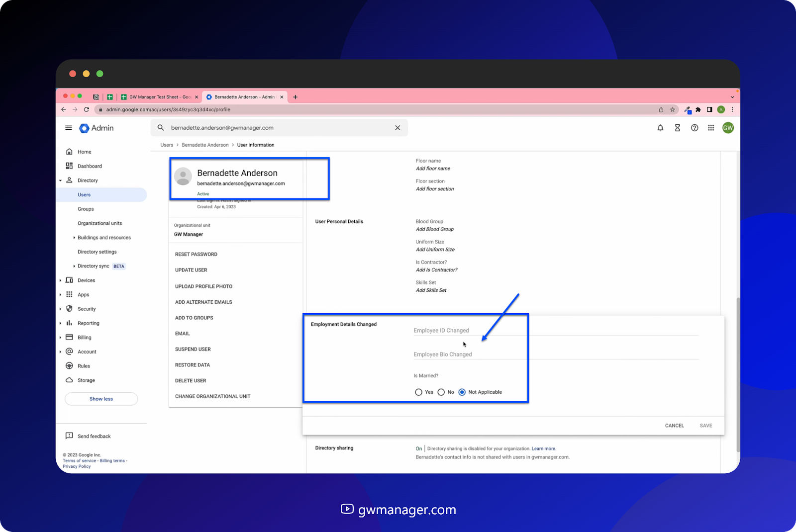
Task: Expand Directory sync
Action: coord(74,266)
